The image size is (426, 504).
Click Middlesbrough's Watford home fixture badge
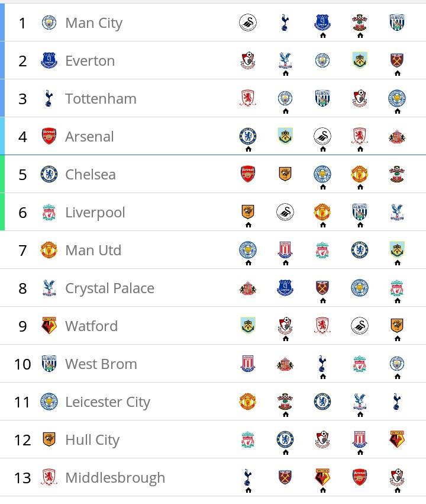coord(322,477)
